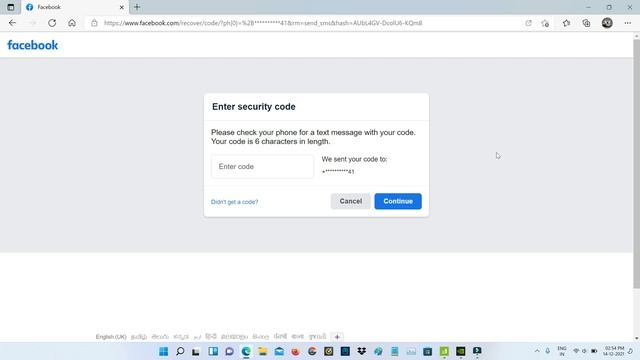Select the Facebook browser tab
The image size is (640, 360).
[x=75, y=7]
